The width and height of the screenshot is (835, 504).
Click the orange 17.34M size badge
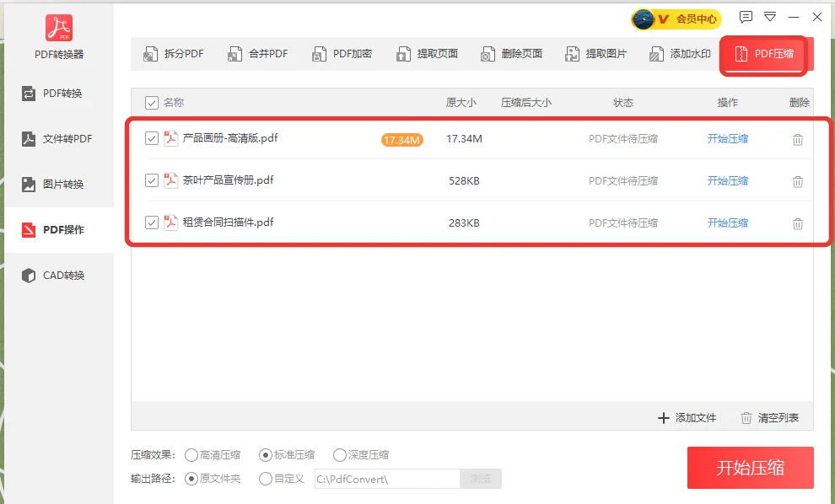point(402,140)
